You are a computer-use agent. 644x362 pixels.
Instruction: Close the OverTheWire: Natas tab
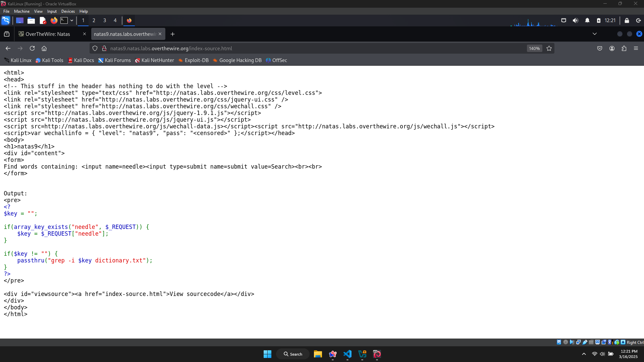(85, 34)
